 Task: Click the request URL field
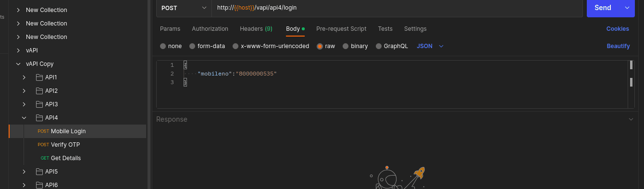(397, 8)
